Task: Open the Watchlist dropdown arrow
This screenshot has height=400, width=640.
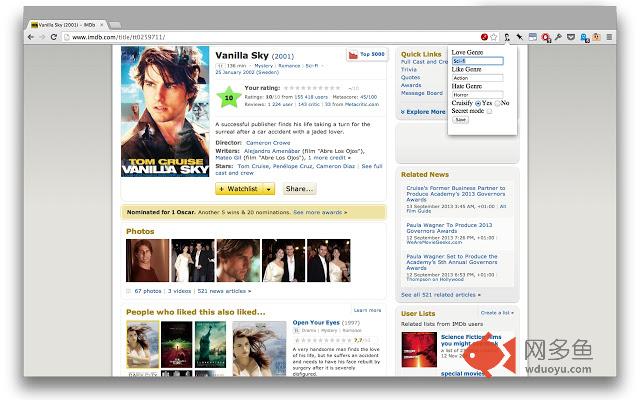Action: (269, 189)
